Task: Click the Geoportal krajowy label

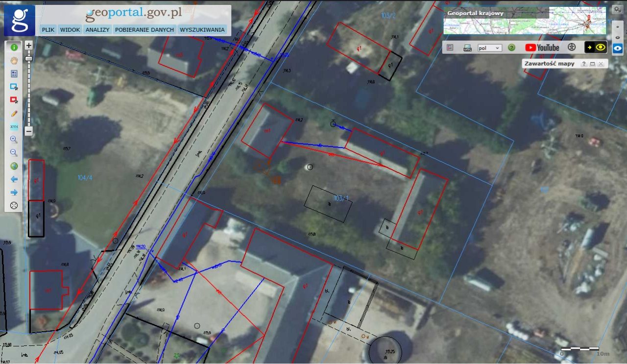Action: coord(475,13)
